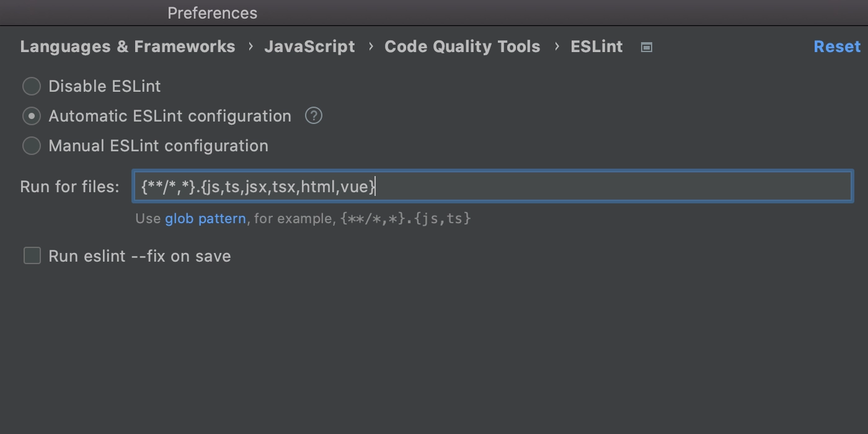Select Automatic ESLint configuration option
Screen dimensions: 868x434
coord(32,116)
